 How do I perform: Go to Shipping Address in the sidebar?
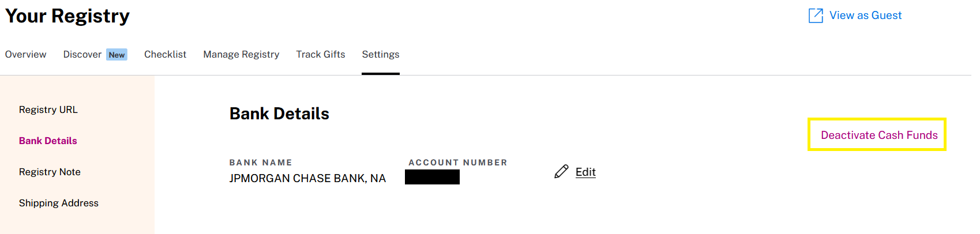click(59, 203)
